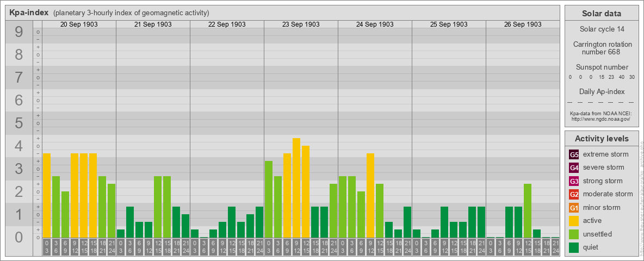Screen dimensions: 644x261
Task: Click the G4 severe storm badge
Action: (x=574, y=168)
